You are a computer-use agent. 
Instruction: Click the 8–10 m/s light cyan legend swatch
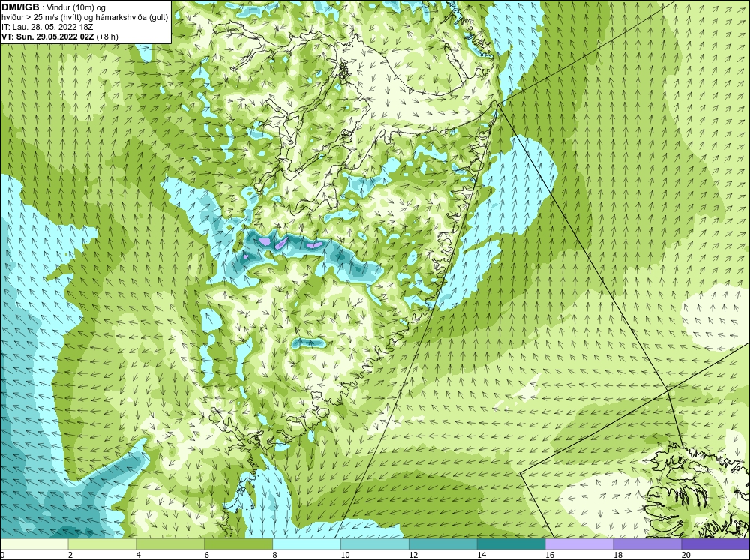click(307, 544)
